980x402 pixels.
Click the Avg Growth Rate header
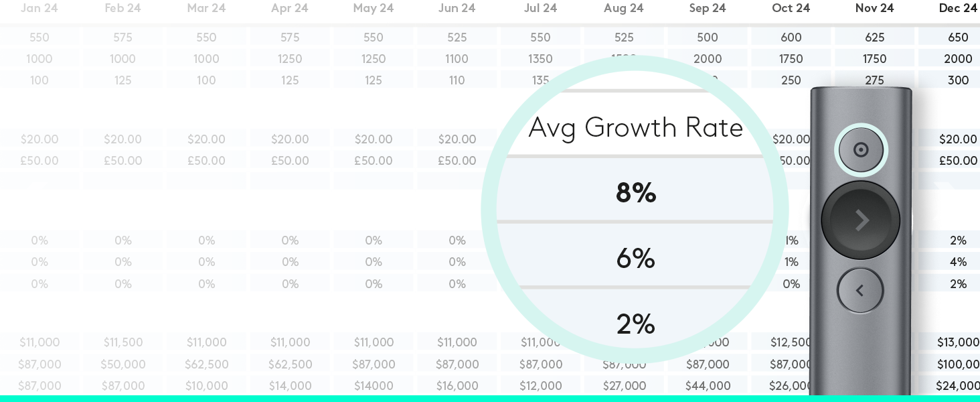(x=635, y=127)
